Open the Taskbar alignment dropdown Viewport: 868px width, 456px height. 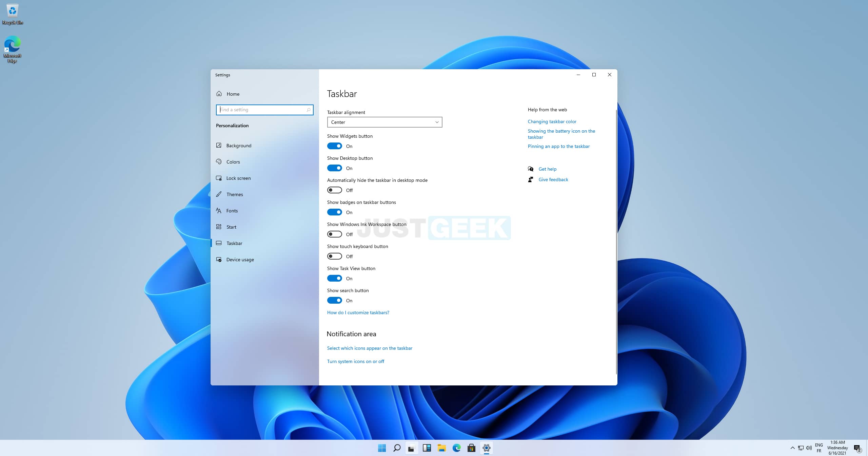click(x=384, y=122)
